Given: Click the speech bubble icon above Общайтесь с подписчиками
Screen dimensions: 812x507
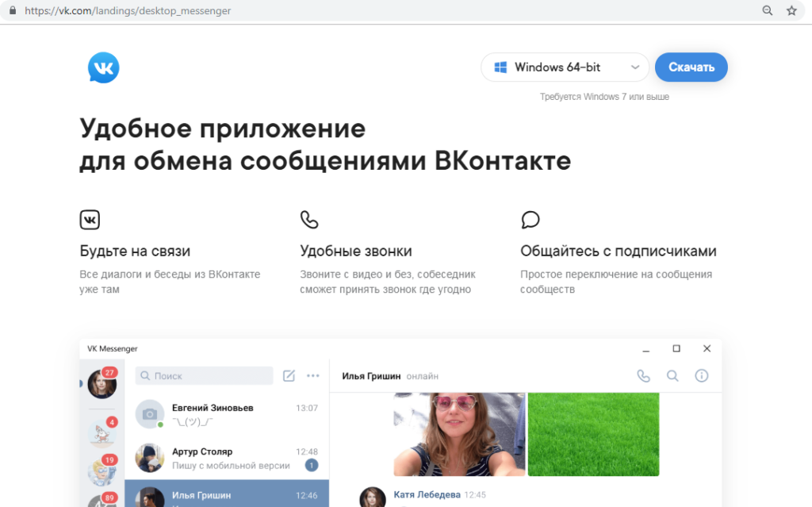Looking at the screenshot, I should pos(530,220).
